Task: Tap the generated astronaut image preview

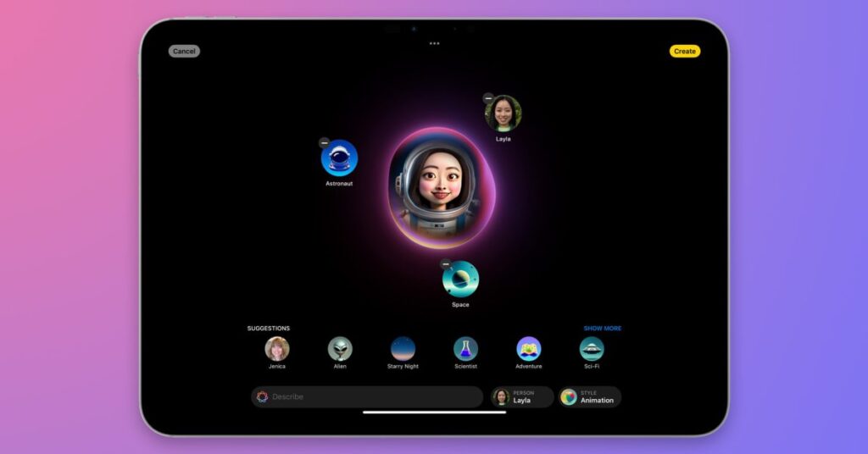Action: (x=441, y=188)
